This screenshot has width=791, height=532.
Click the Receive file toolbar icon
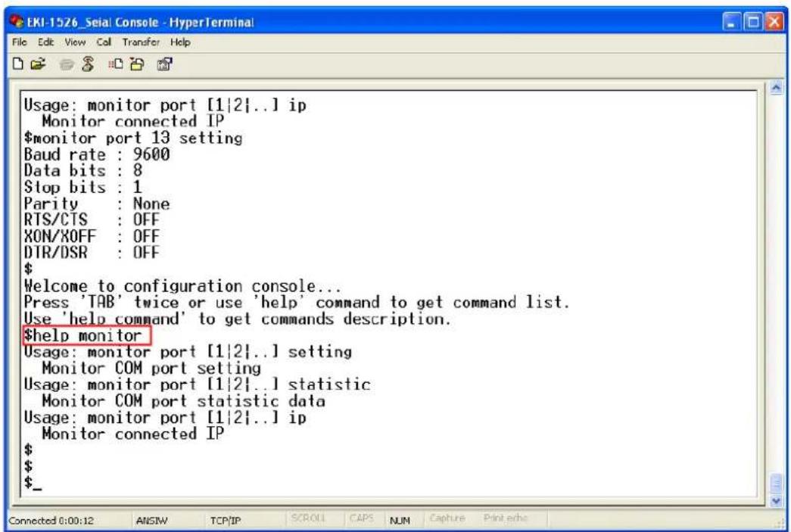(137, 64)
